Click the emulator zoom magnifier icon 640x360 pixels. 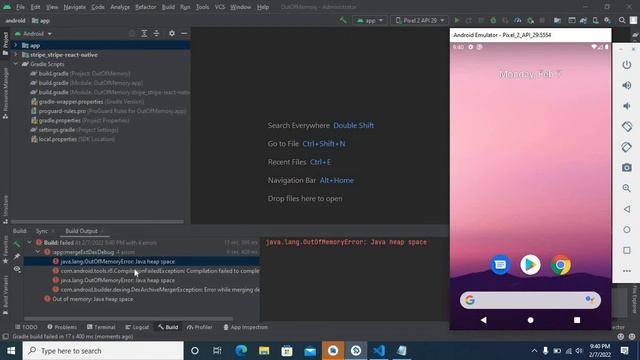coord(627,188)
